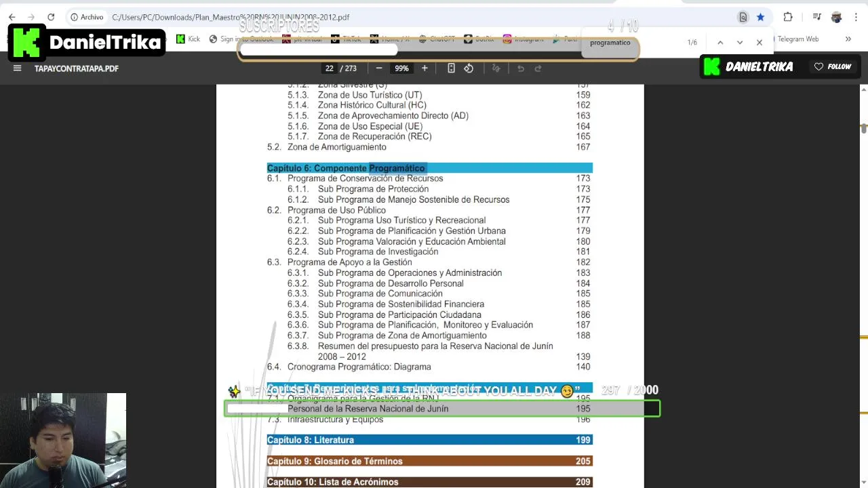The image size is (868, 488).
Task: Click 'Zona de Aprovechamiento Directo (AD)' line
Action: tap(393, 115)
